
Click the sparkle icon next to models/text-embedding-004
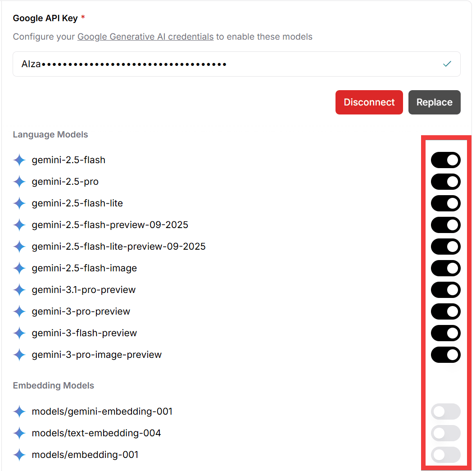19,433
